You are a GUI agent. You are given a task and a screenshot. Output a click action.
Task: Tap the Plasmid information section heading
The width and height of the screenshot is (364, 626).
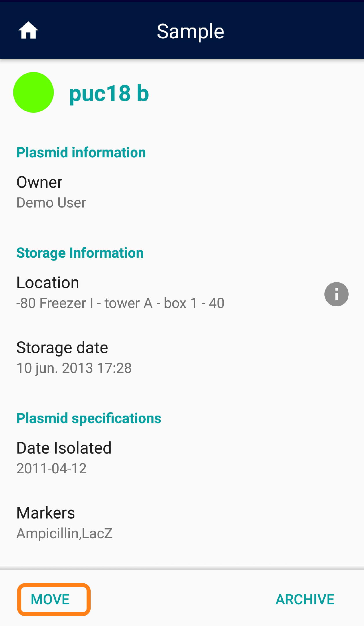tap(81, 152)
